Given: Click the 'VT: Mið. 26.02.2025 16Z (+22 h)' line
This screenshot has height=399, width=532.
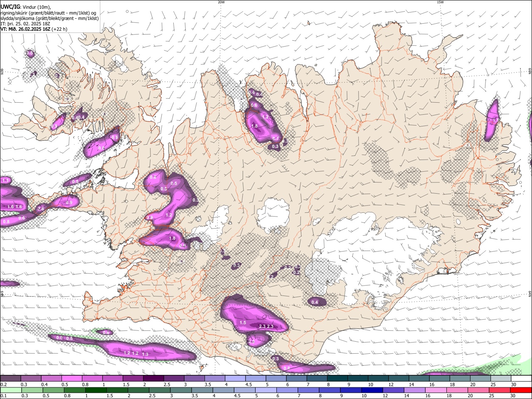Looking at the screenshot, I should [x=34, y=29].
